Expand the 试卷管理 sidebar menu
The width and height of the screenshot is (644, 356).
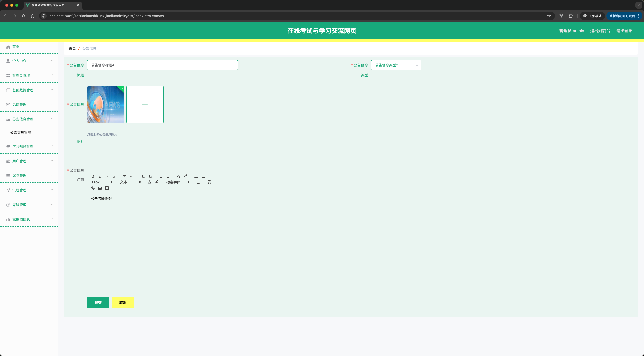click(x=29, y=176)
